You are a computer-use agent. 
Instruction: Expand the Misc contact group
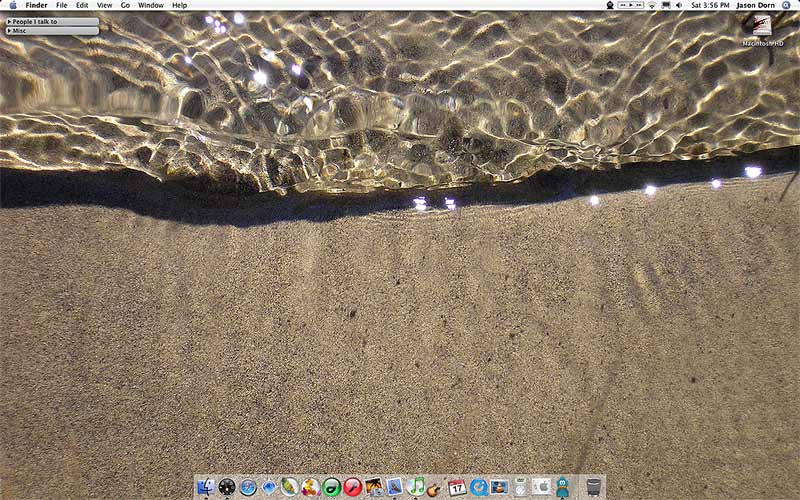coord(52,31)
